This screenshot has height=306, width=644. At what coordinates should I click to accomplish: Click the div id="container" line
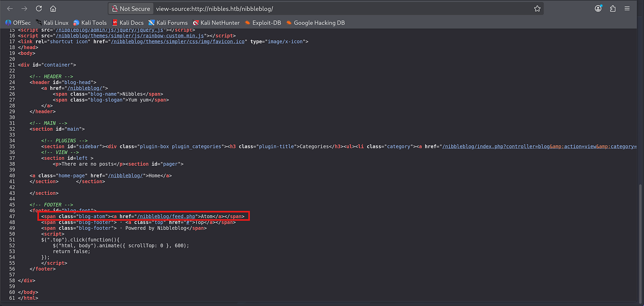47,65
